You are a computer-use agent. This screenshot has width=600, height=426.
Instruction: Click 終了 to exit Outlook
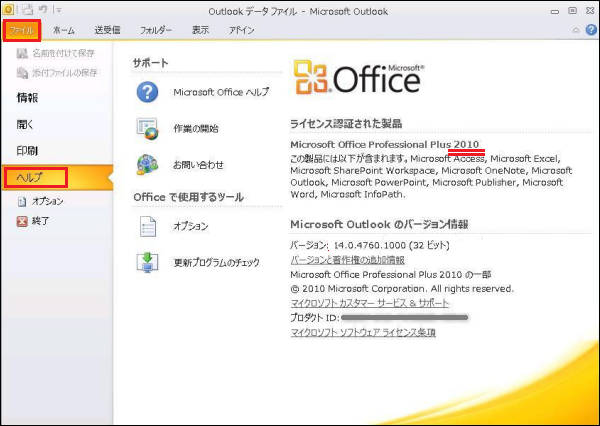click(40, 221)
